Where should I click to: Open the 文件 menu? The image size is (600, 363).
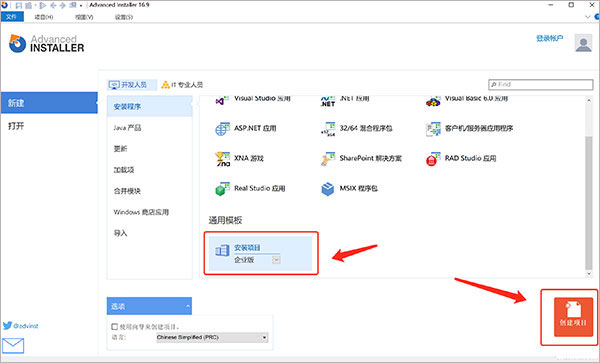12,17
